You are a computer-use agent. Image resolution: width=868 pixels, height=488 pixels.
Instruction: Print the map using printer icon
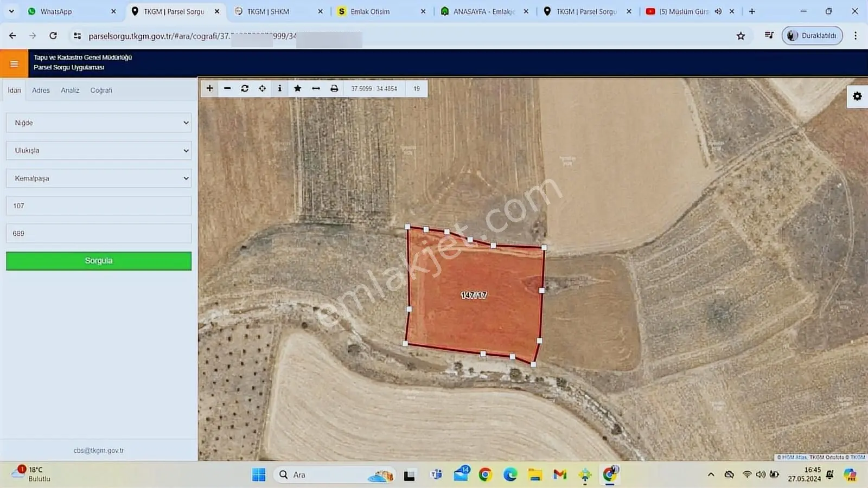click(334, 88)
